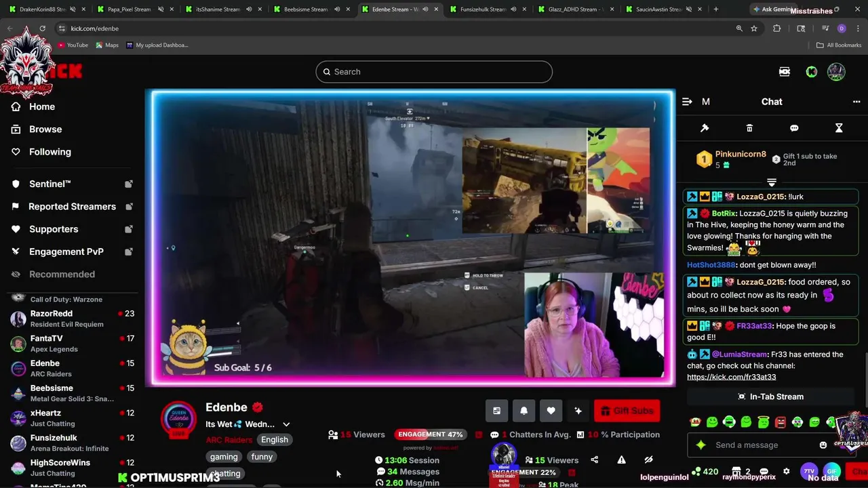Click the notification bell button
Viewport: 868px width, 488px height.
tap(524, 411)
